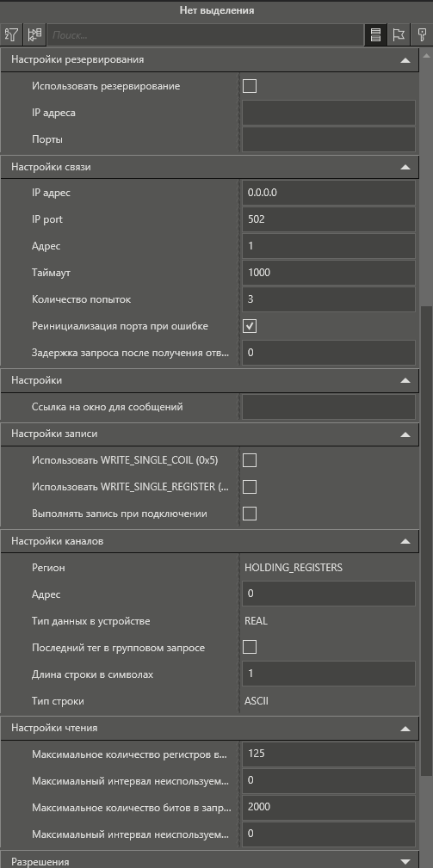Click the Задержка запроса после получения field
This screenshot has width=433, height=868.
[329, 353]
